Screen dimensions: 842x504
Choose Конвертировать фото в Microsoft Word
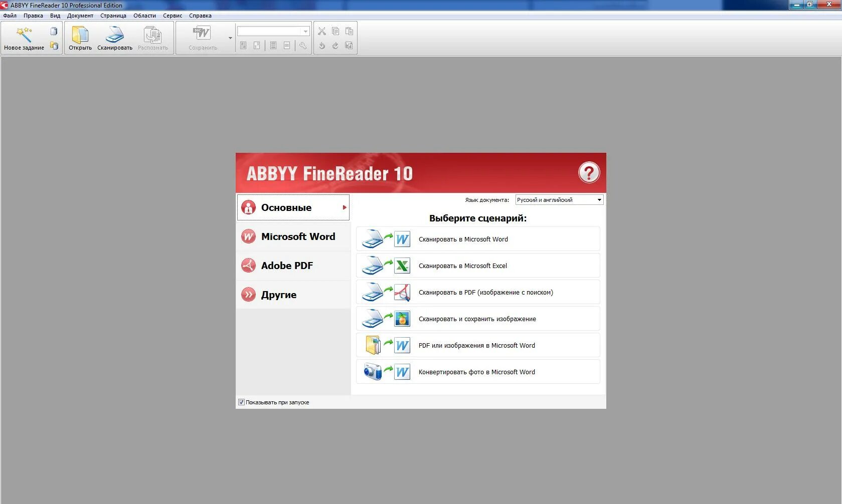[x=478, y=372]
